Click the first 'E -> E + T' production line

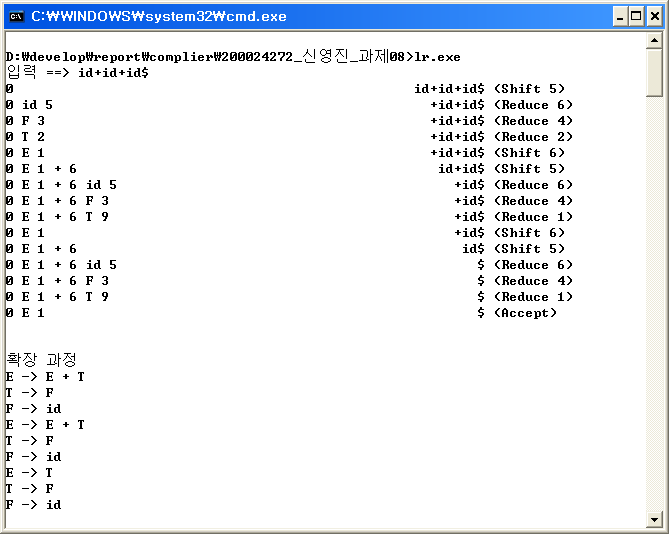(45, 377)
